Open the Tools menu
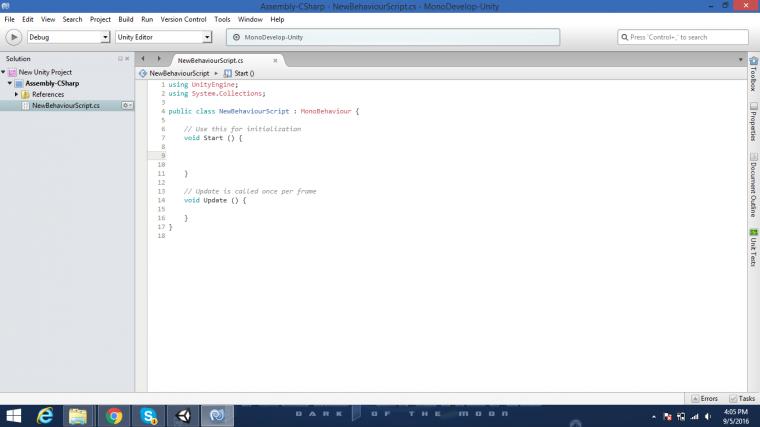760x427 pixels. [222, 19]
